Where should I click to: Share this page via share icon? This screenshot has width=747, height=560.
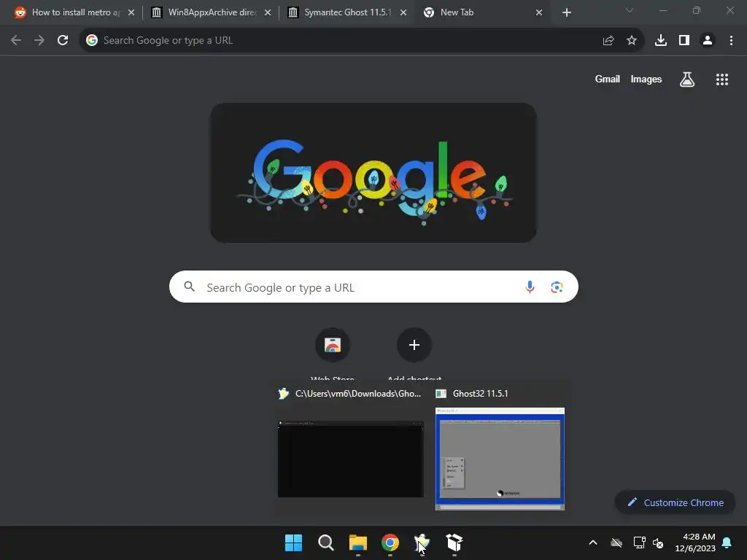(608, 41)
